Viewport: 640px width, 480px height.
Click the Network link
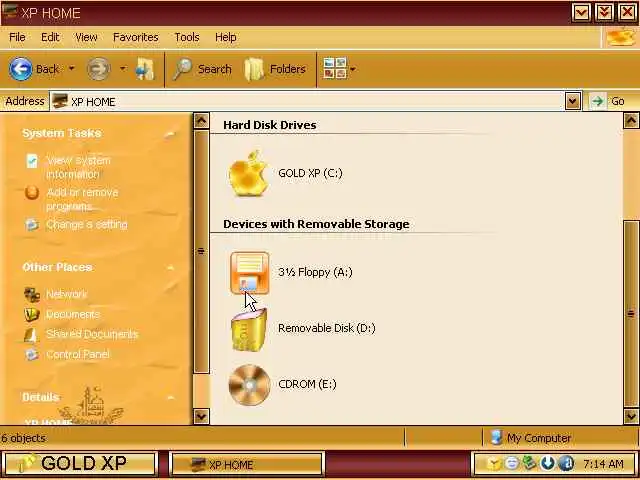tap(67, 294)
